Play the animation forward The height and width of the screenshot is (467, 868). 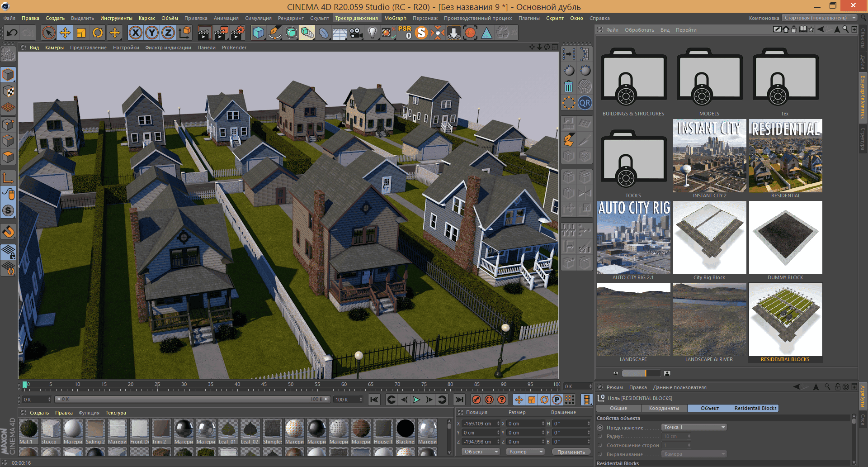(x=416, y=400)
